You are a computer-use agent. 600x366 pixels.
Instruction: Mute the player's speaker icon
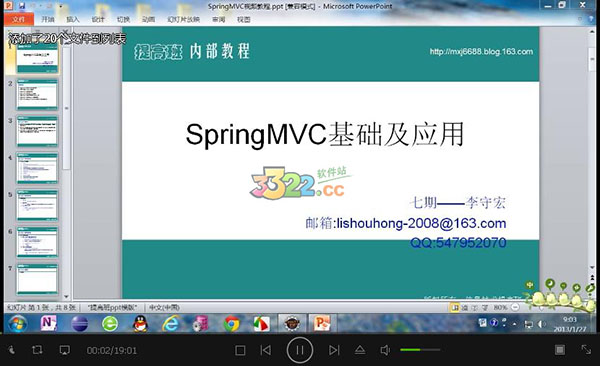click(385, 350)
